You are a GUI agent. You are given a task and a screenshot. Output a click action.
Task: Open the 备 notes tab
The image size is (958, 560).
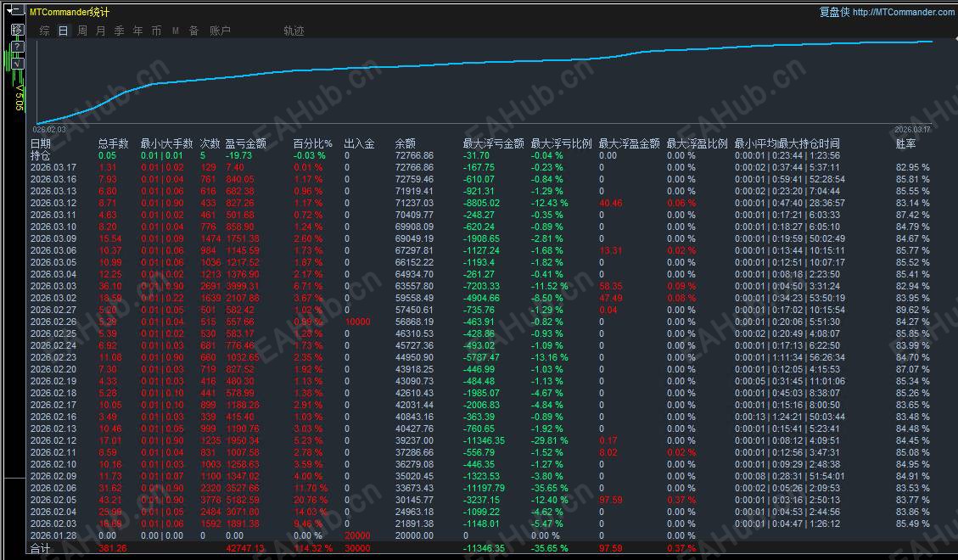[193, 31]
